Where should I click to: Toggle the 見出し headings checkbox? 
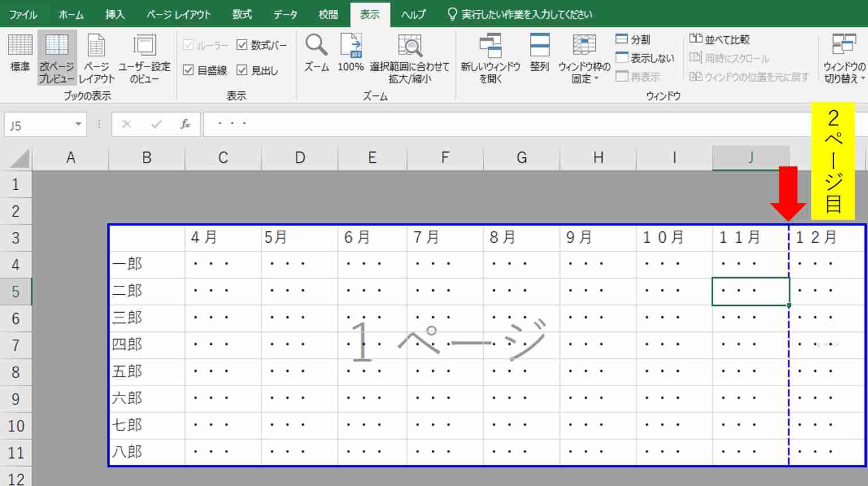pyautogui.click(x=257, y=70)
